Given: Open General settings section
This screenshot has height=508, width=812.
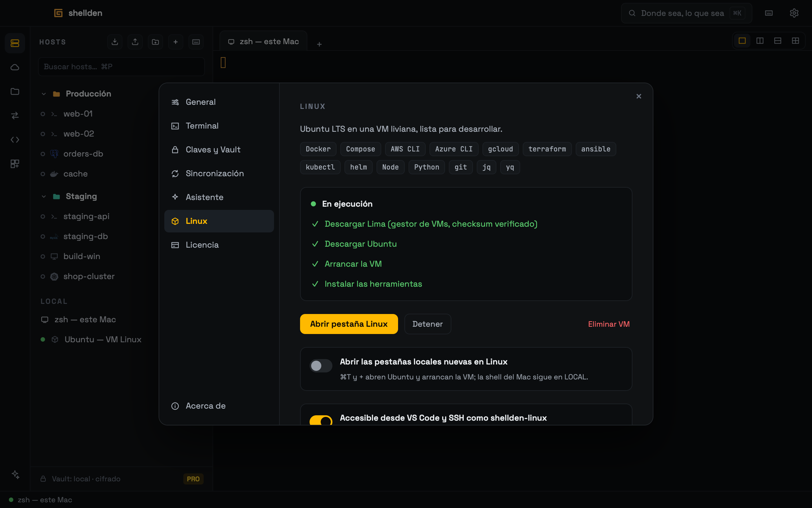Looking at the screenshot, I should [x=219, y=102].
